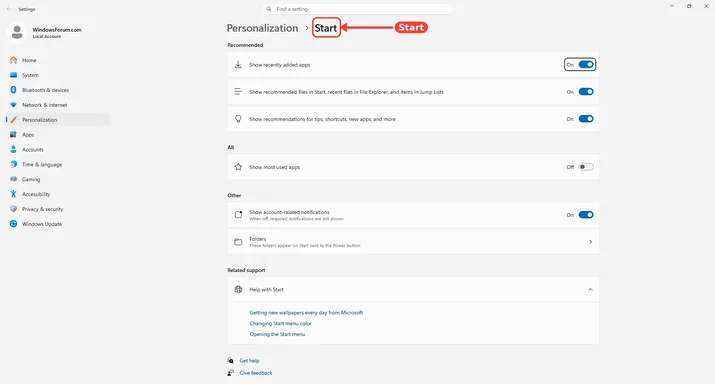The width and height of the screenshot is (715, 384).
Task: Click the Related support heading
Action: pos(246,270)
